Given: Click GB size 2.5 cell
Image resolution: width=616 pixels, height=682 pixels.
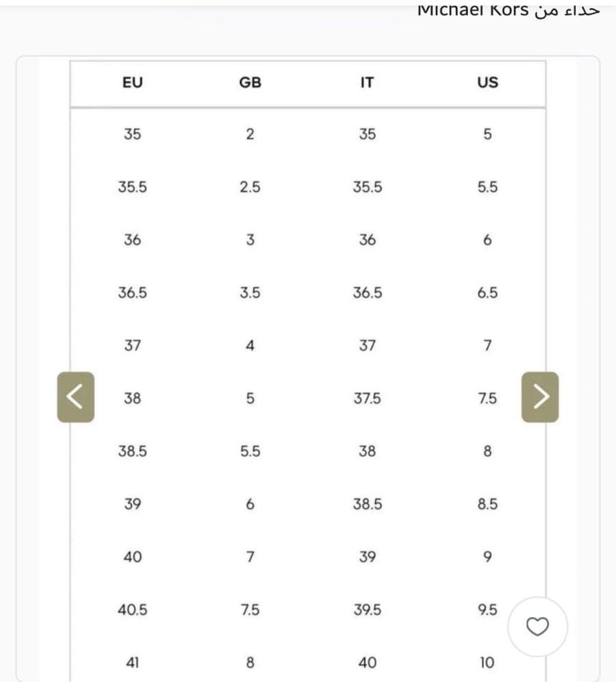Looking at the screenshot, I should pyautogui.click(x=250, y=187).
